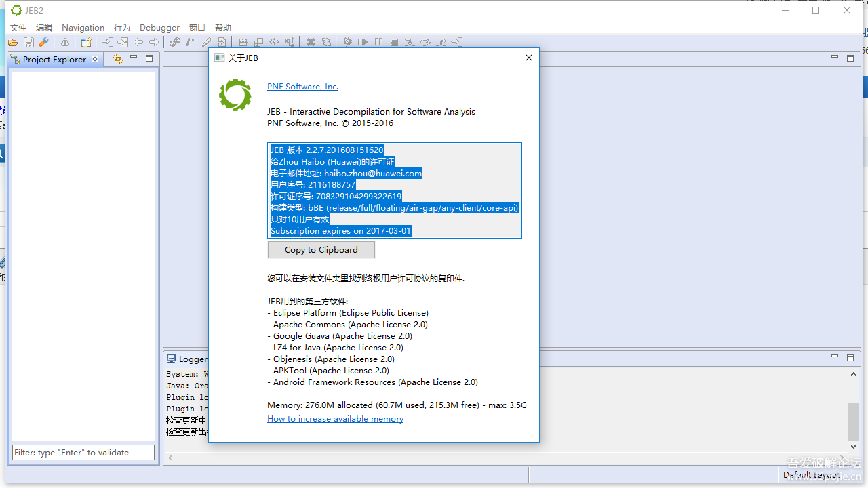Click the 只对10用户有效 line

[x=300, y=220]
